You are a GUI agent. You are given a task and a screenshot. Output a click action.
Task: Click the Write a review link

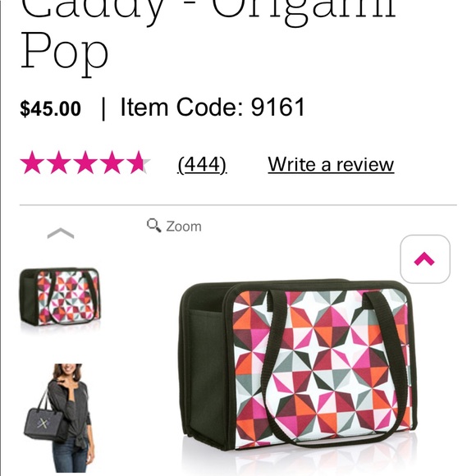click(x=331, y=164)
